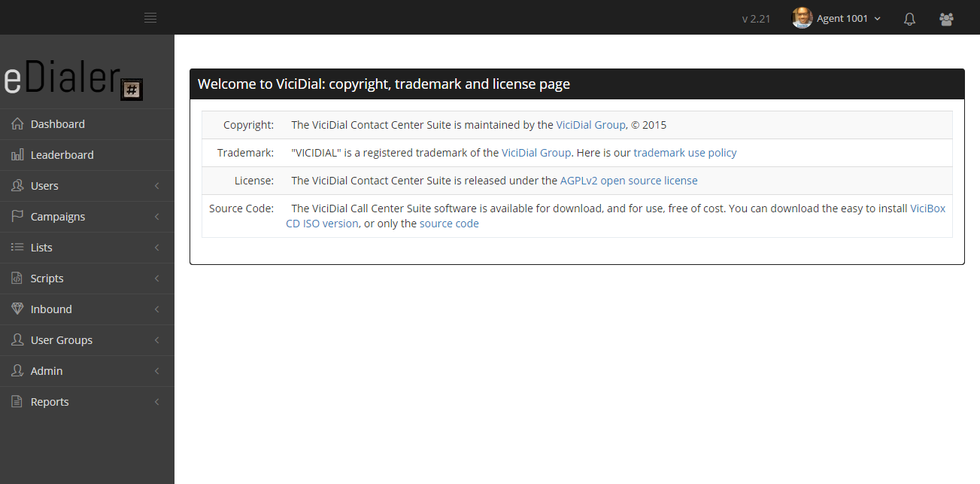Click the users group icon in top bar
This screenshot has height=484, width=980.
947,19
